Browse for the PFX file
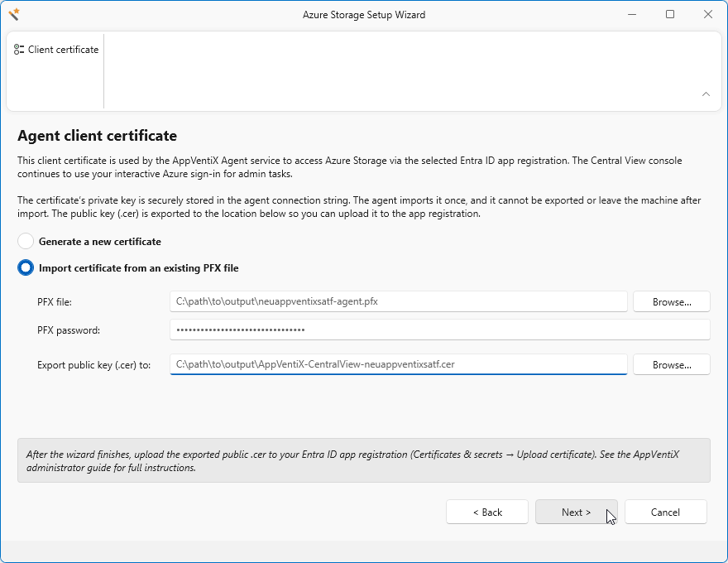728x563 pixels. [x=672, y=302]
